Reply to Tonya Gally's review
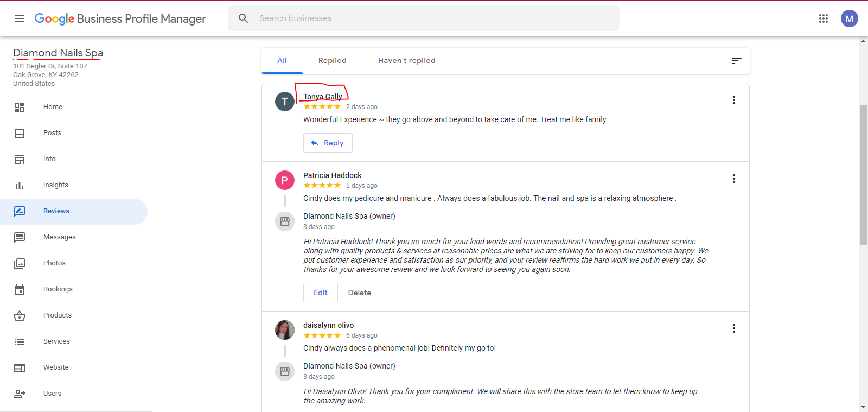Screen dimensions: 868x412 coord(328,143)
